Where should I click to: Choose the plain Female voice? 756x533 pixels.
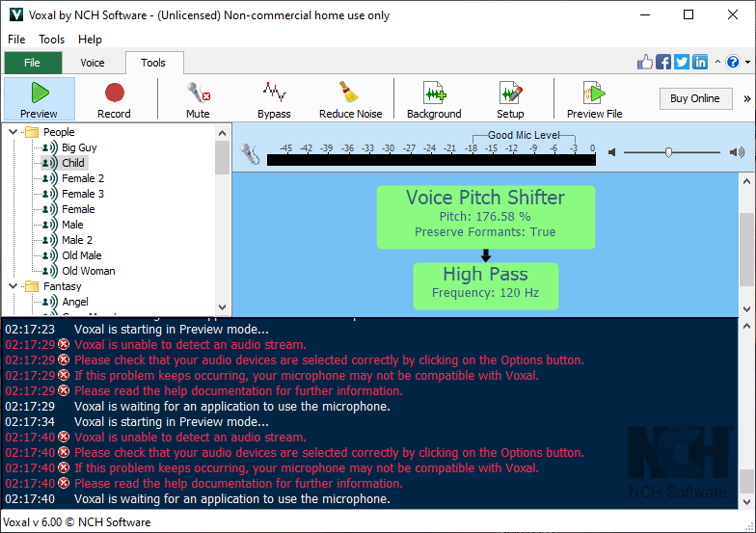(x=78, y=209)
